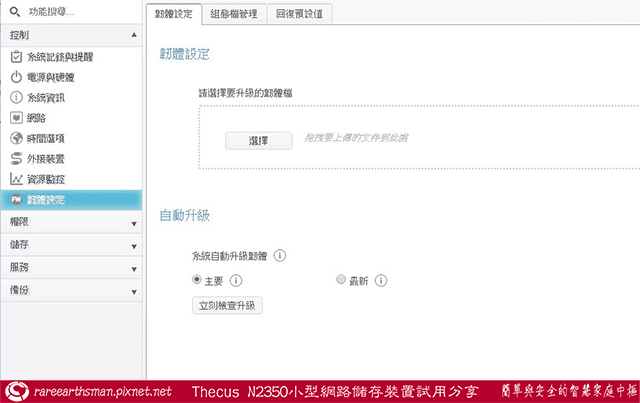Expand the 儲存 section

[x=133, y=244]
